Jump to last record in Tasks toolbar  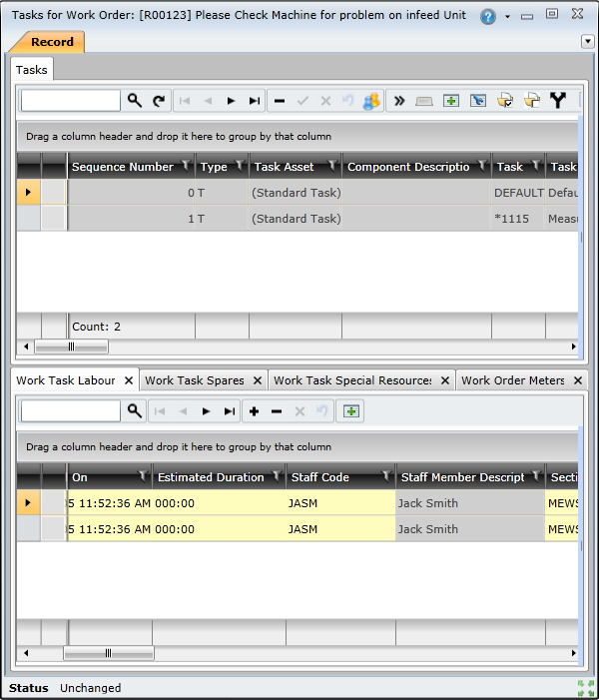(x=255, y=101)
